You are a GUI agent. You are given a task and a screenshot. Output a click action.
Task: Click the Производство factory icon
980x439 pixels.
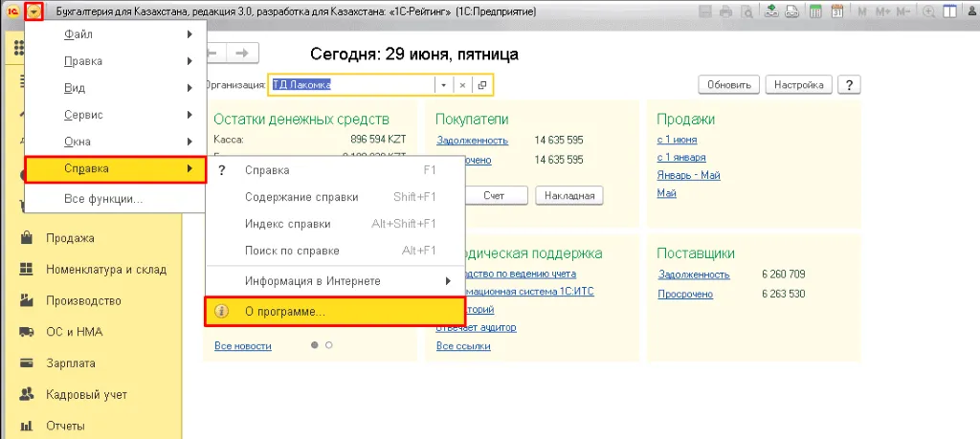(x=26, y=300)
